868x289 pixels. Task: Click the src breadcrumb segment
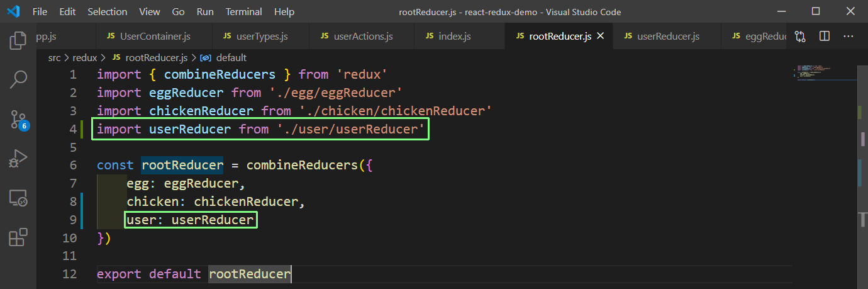coord(55,57)
